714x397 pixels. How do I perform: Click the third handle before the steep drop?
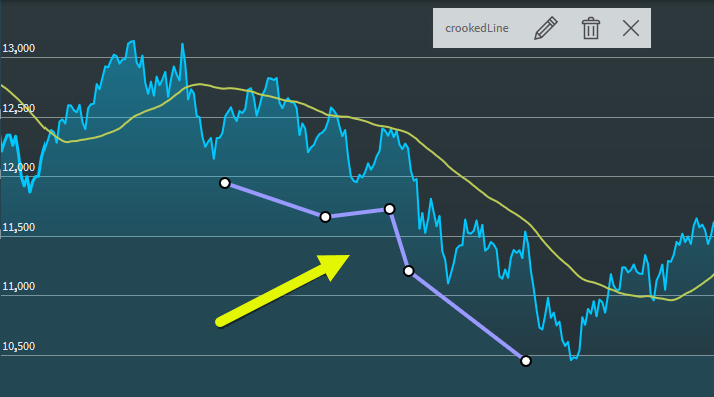point(389,209)
